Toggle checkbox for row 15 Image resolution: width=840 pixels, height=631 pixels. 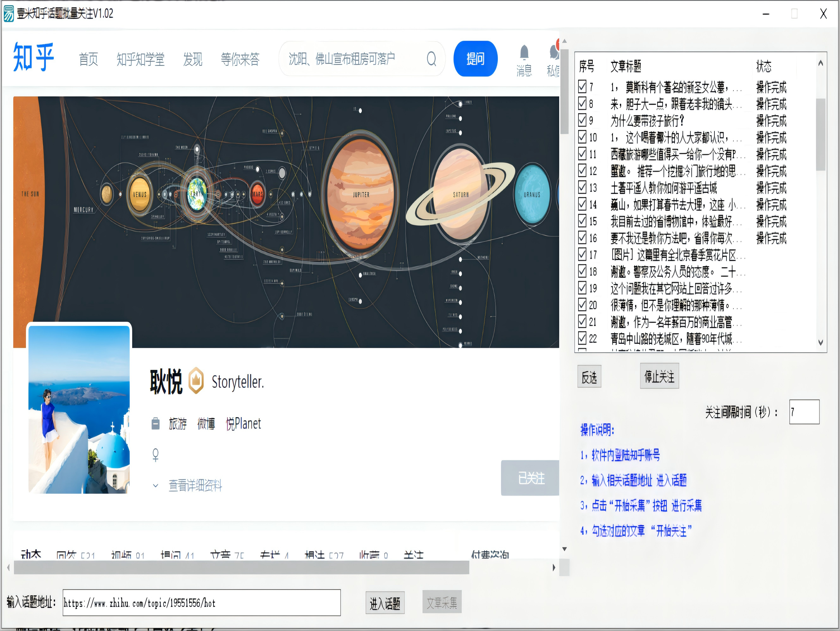tap(582, 220)
